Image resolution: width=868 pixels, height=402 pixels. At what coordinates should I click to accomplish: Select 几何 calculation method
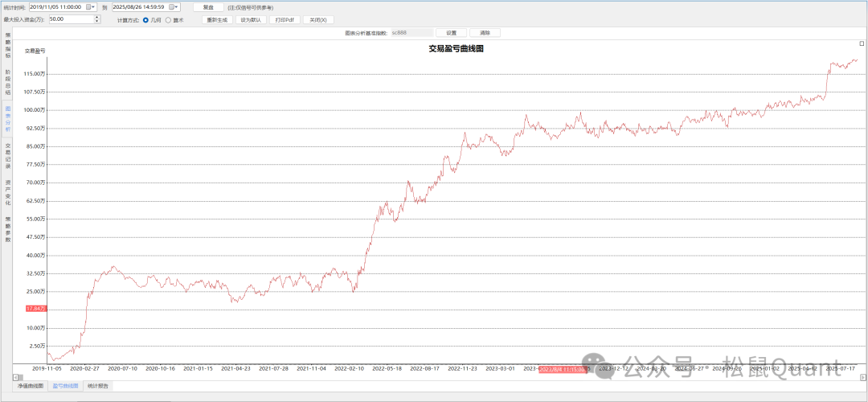click(x=145, y=19)
